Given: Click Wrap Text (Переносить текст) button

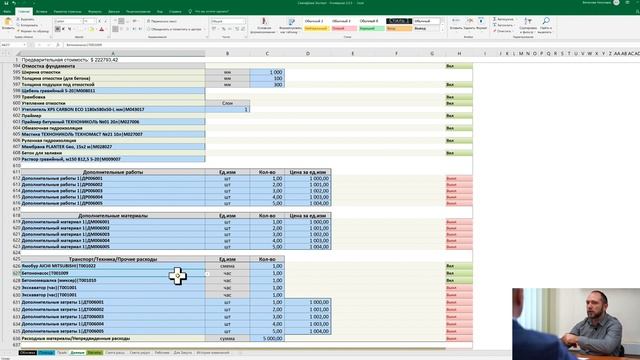Looking at the screenshot, I should point(162,21).
